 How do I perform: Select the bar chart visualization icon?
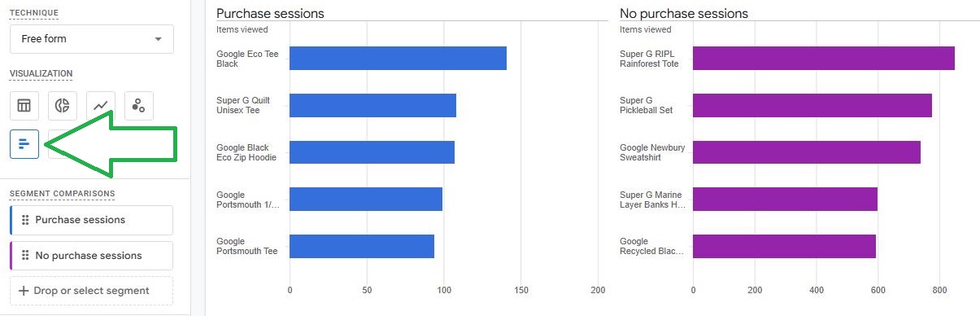24,144
